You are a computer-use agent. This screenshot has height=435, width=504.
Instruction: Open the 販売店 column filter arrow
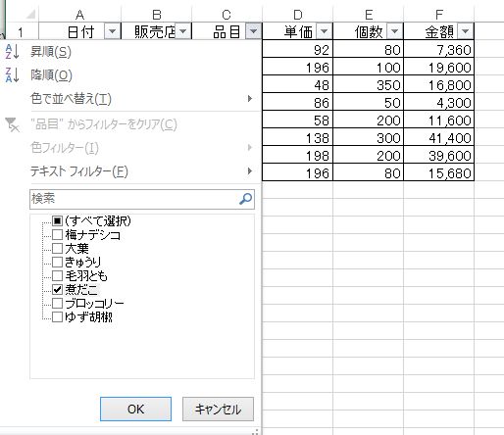coord(183,31)
